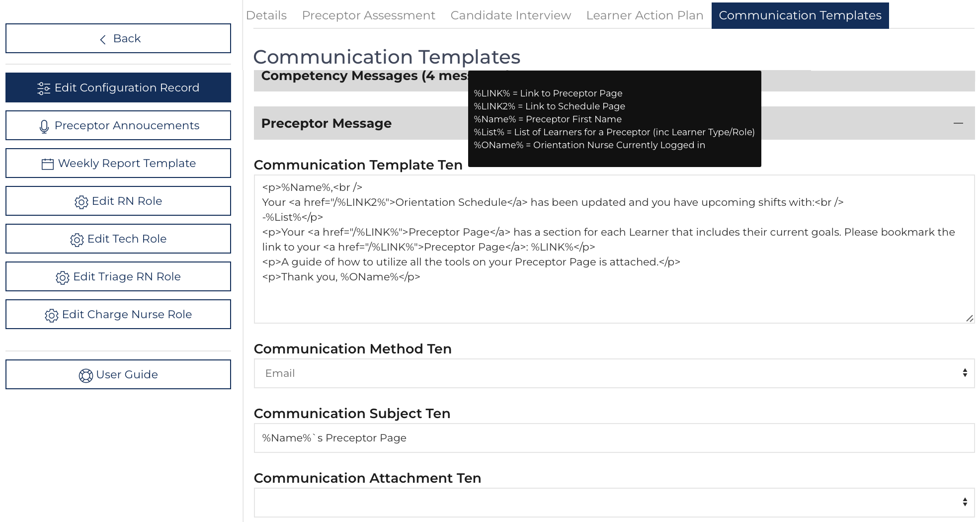
Task: Click tooltip line '%List% = List of Learners for a Preceptor'
Action: (614, 132)
